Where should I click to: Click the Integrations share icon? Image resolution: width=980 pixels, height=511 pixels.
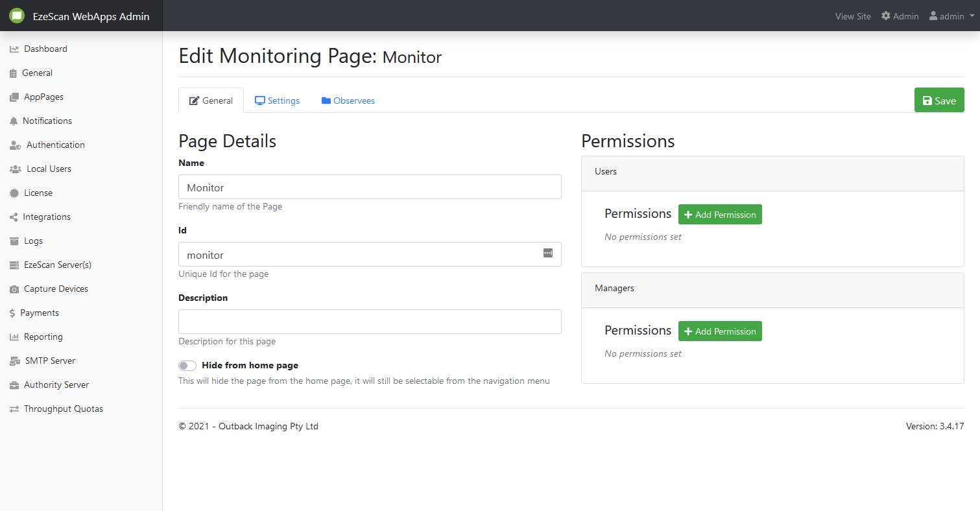pyautogui.click(x=14, y=217)
